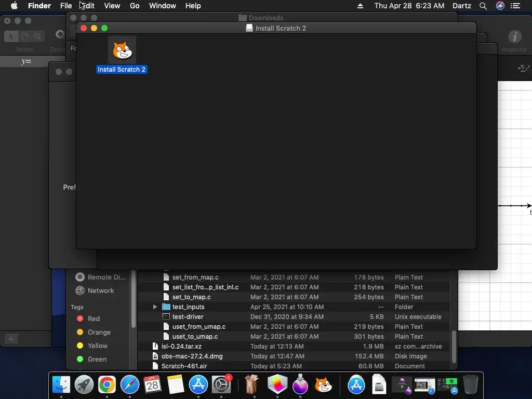
Task: Click the Downloads file list scrollbar
Action: coord(454,347)
